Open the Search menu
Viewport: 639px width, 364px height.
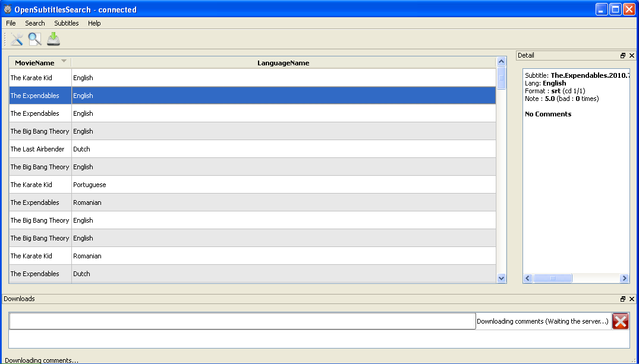point(34,23)
